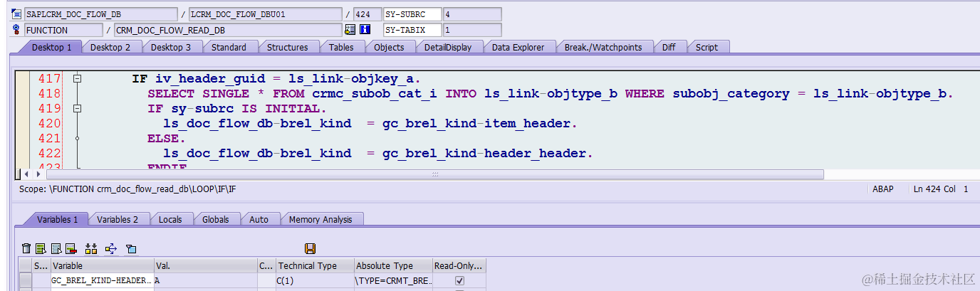Click the SY-SUBRC value field showing 4
Screen dimensions: 980x291
coord(472,14)
